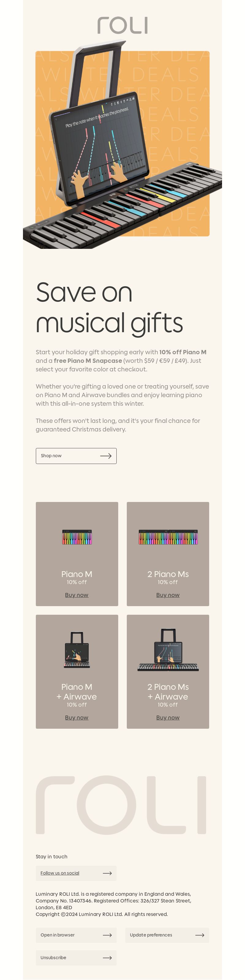245x980 pixels.
Task: Click Update preferences button
Action: 167,935
